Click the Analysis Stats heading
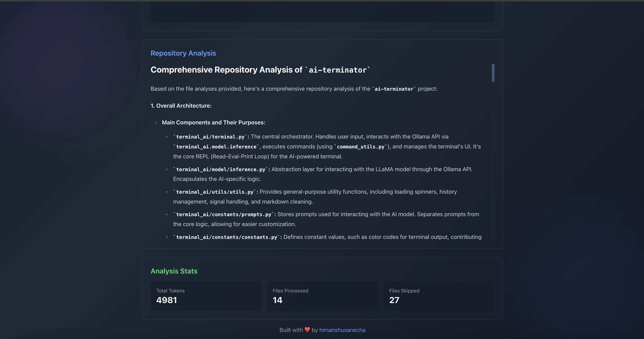The image size is (644, 339). click(174, 271)
